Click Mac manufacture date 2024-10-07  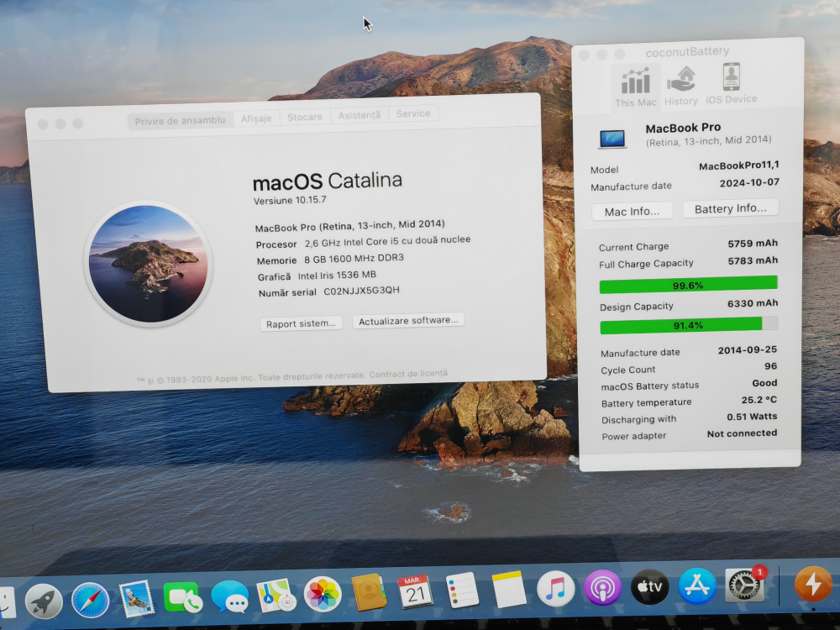click(x=749, y=182)
